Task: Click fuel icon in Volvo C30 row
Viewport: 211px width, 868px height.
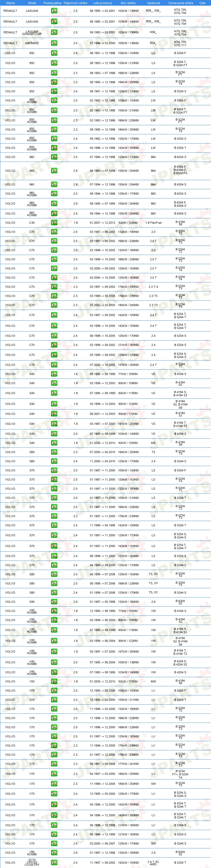Action: pos(54,223)
